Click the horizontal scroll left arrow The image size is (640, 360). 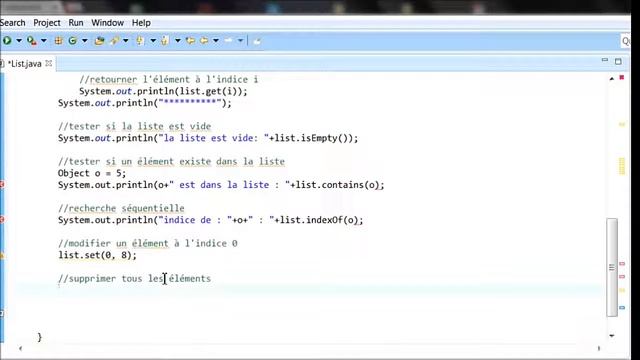click(20, 349)
